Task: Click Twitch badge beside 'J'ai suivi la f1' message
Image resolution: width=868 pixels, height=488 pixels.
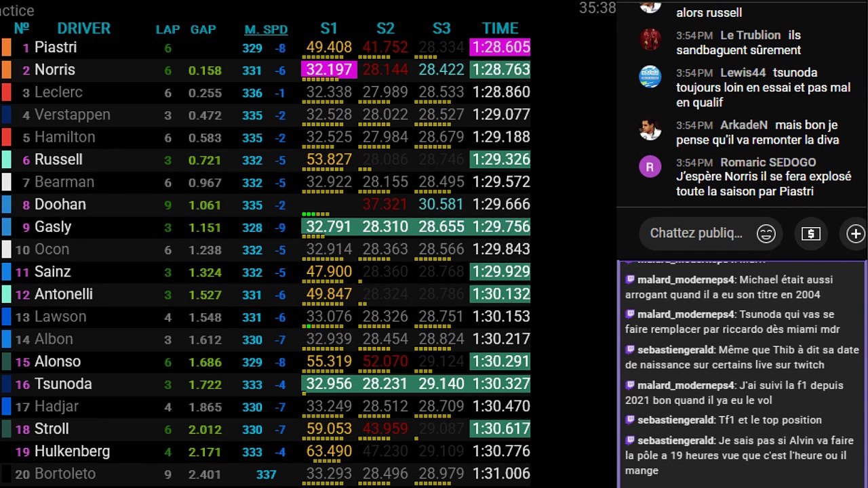Action: 630,385
